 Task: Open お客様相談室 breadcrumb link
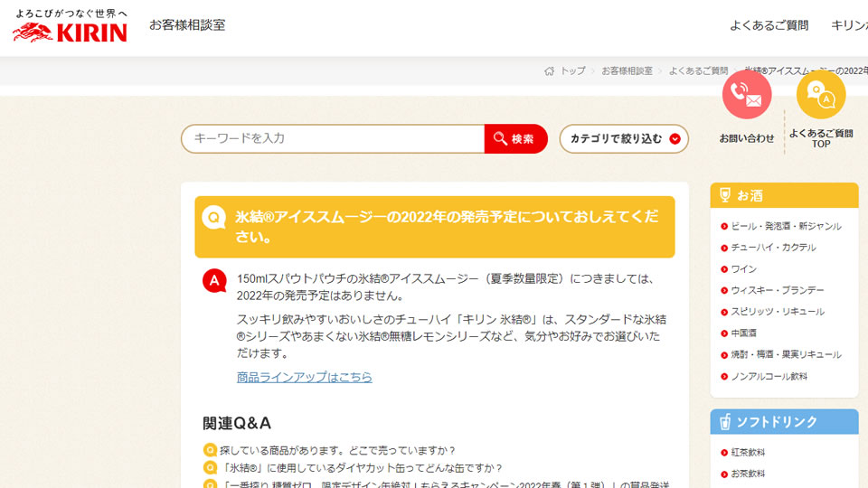click(x=627, y=71)
